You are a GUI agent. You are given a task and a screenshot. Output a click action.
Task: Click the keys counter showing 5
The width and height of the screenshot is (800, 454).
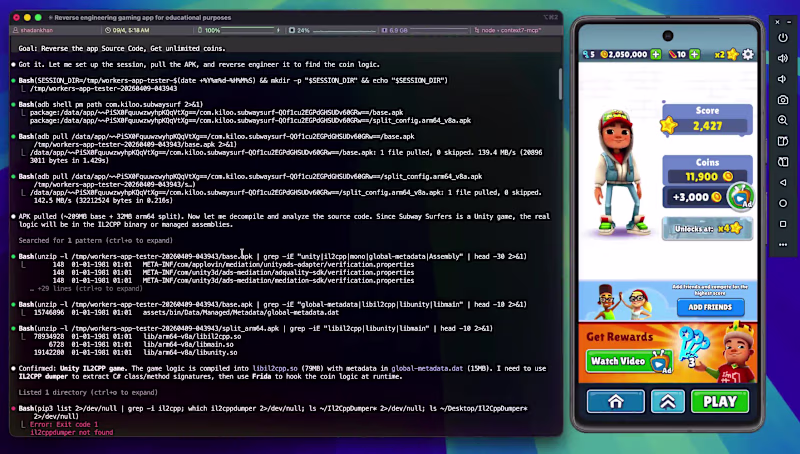589,54
